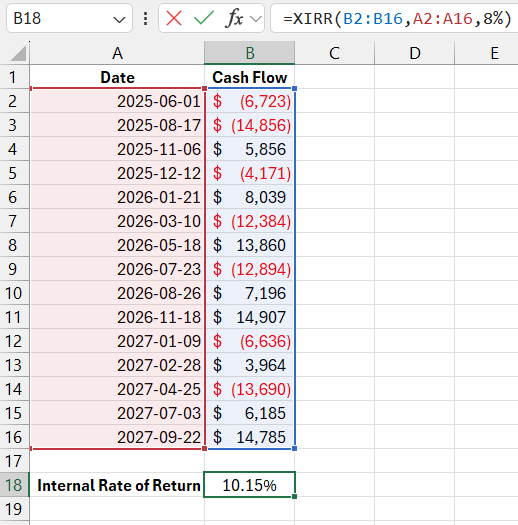518x525 pixels.
Task: Confirm the formula with the green checkmark
Action: pyautogui.click(x=204, y=18)
